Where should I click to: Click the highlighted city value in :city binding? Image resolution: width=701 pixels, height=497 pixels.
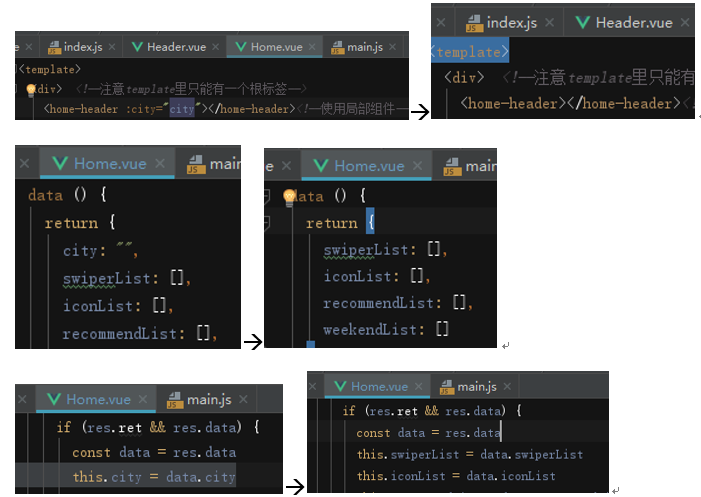pos(182,109)
